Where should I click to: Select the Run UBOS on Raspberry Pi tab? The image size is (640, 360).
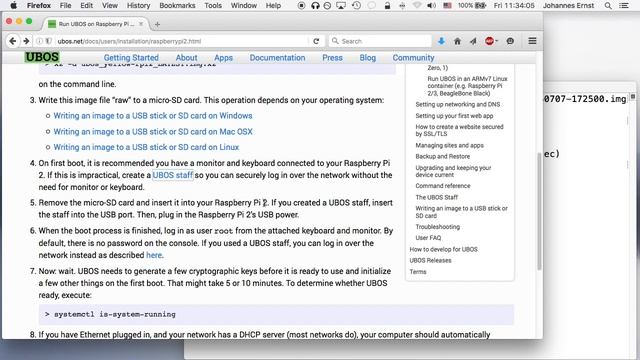tap(95, 24)
